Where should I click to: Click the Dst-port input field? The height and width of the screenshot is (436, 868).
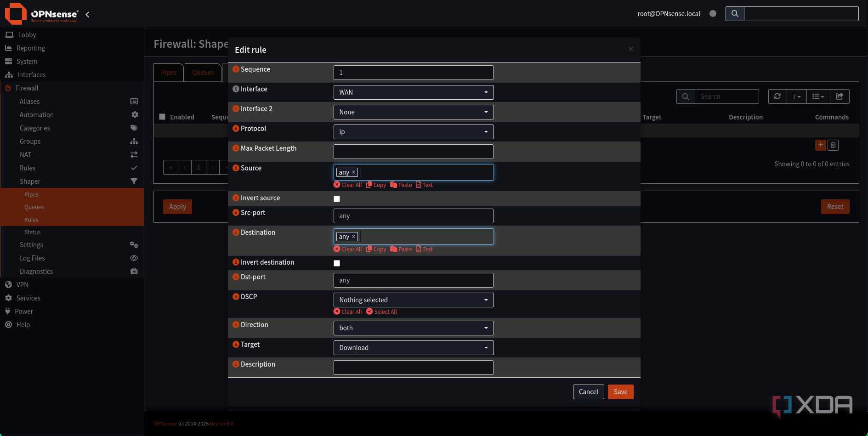pyautogui.click(x=414, y=280)
